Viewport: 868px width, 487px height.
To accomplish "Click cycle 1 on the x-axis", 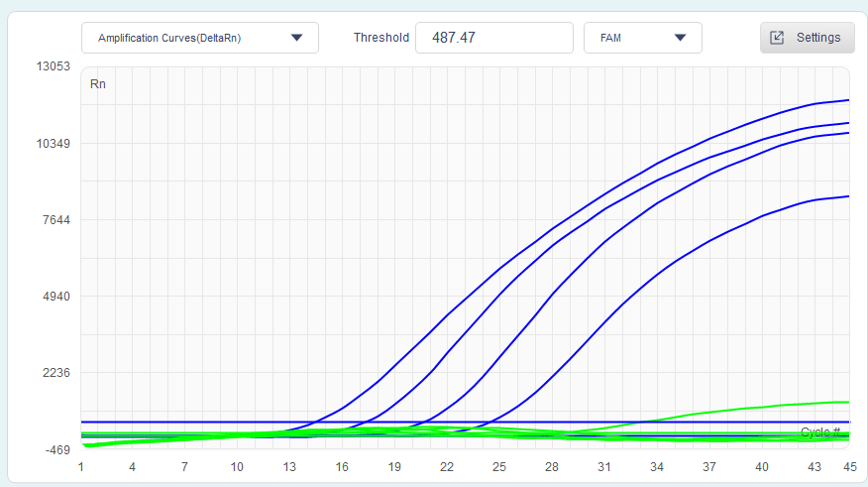I will point(81,466).
